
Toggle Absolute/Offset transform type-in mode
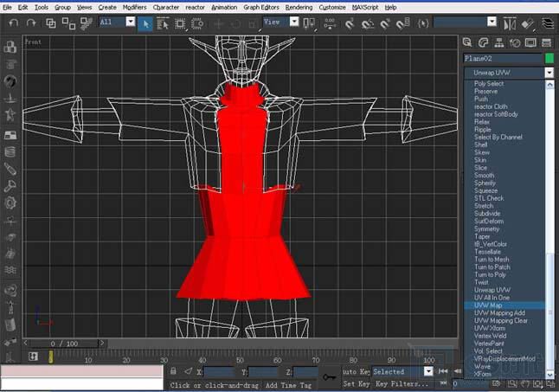coord(189,371)
